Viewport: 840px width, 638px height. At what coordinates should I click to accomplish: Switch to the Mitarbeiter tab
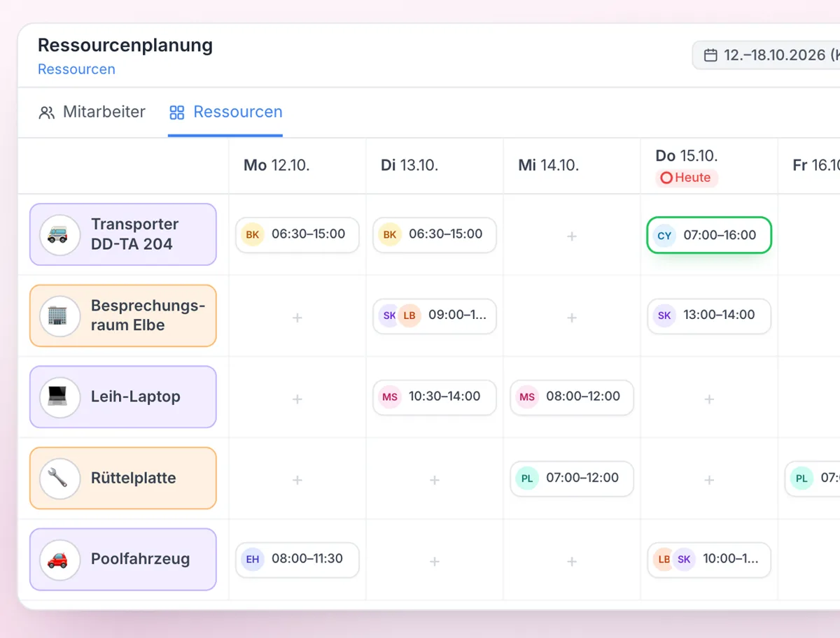click(92, 112)
